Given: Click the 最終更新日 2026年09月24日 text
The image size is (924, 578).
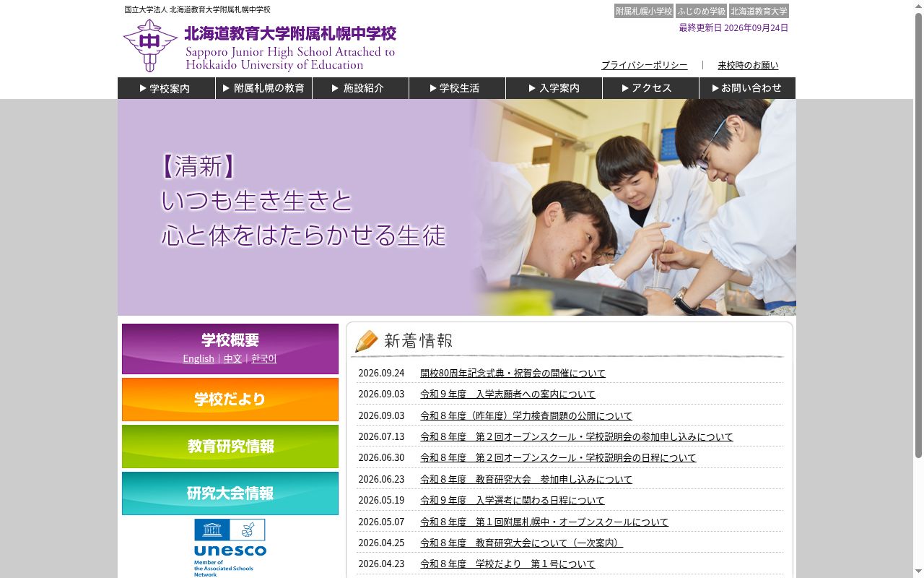Looking at the screenshot, I should 733,28.
